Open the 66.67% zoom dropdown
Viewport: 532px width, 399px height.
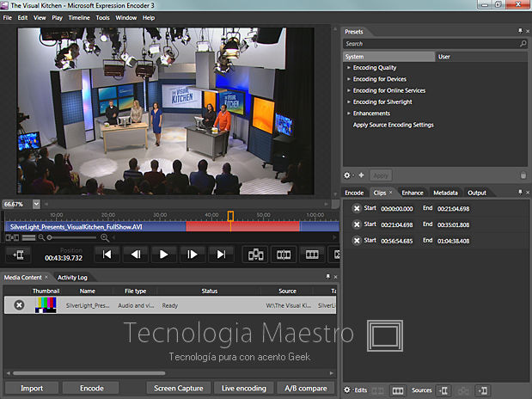pyautogui.click(x=36, y=204)
